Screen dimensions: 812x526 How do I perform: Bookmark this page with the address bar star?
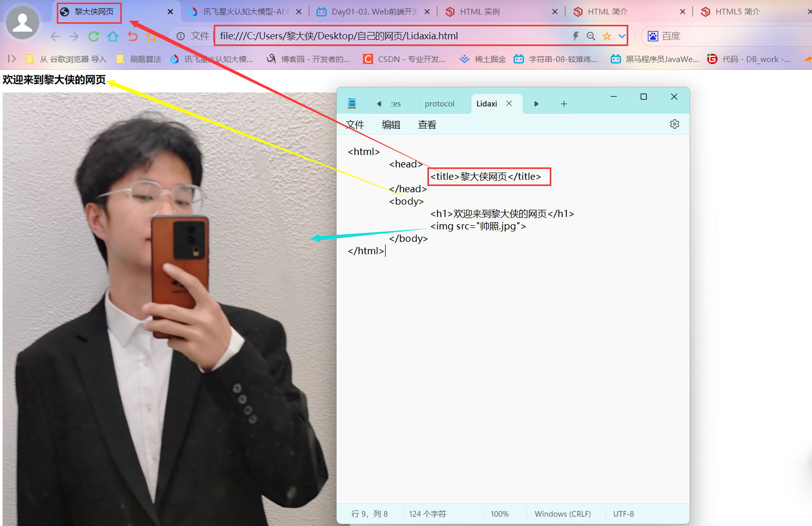pyautogui.click(x=607, y=36)
